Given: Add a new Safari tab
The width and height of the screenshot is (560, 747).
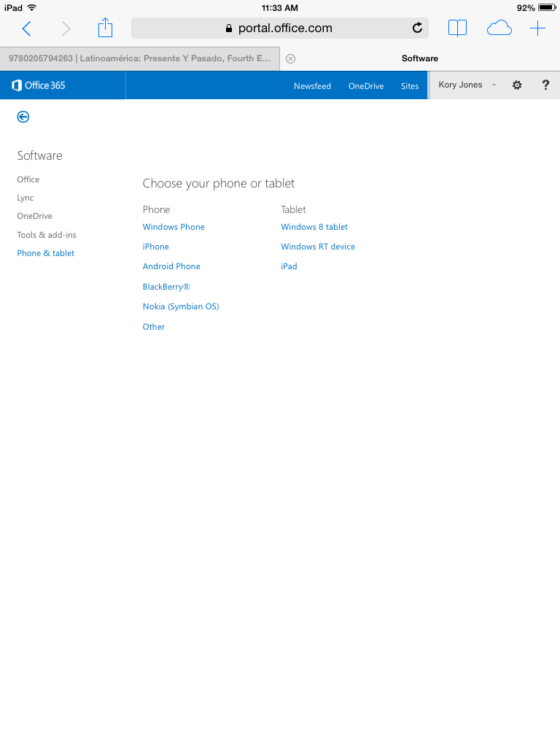Looking at the screenshot, I should coord(537,28).
